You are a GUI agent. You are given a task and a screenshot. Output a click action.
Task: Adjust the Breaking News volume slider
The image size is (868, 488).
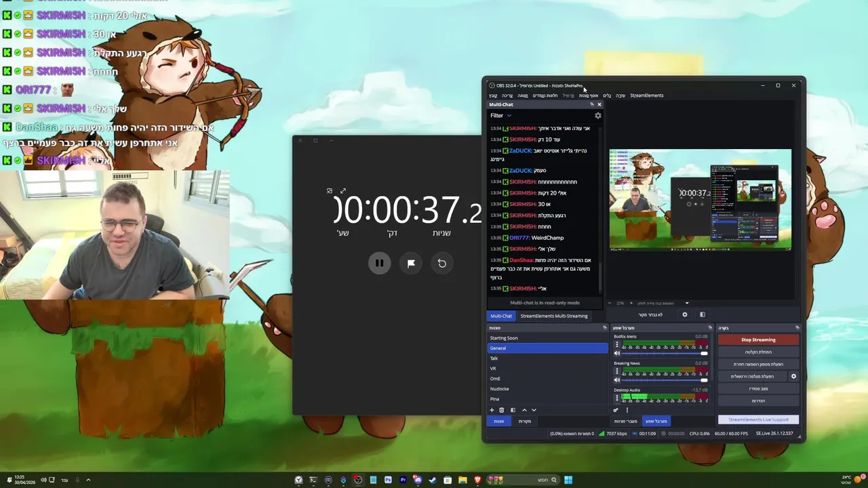click(x=665, y=380)
